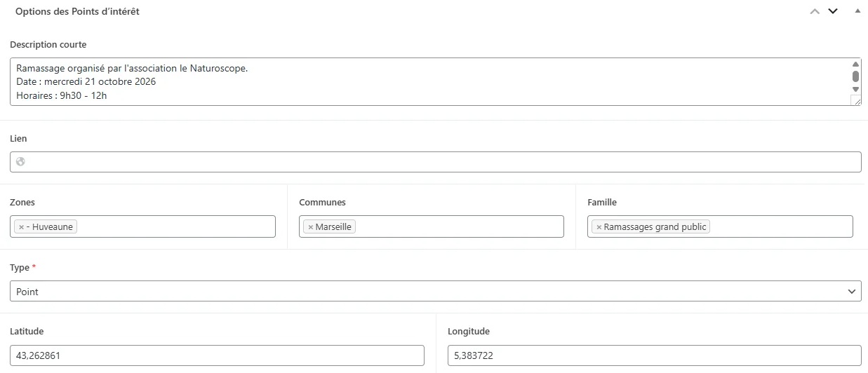This screenshot has height=373, width=868.
Task: Click the Longitude label
Action: coord(469,332)
